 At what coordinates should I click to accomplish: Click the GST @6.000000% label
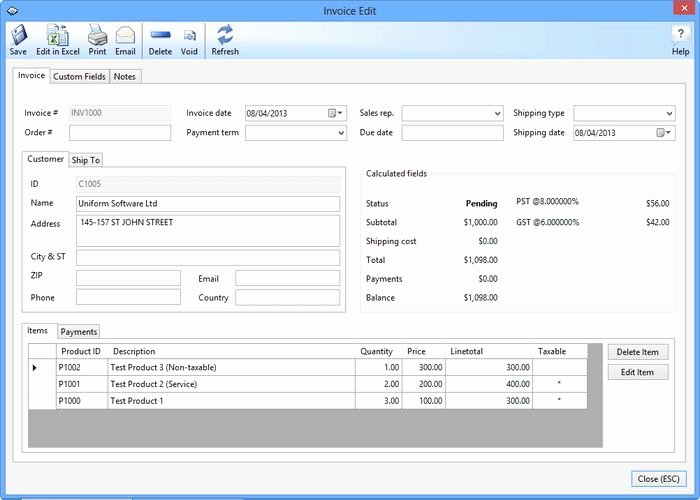click(547, 222)
